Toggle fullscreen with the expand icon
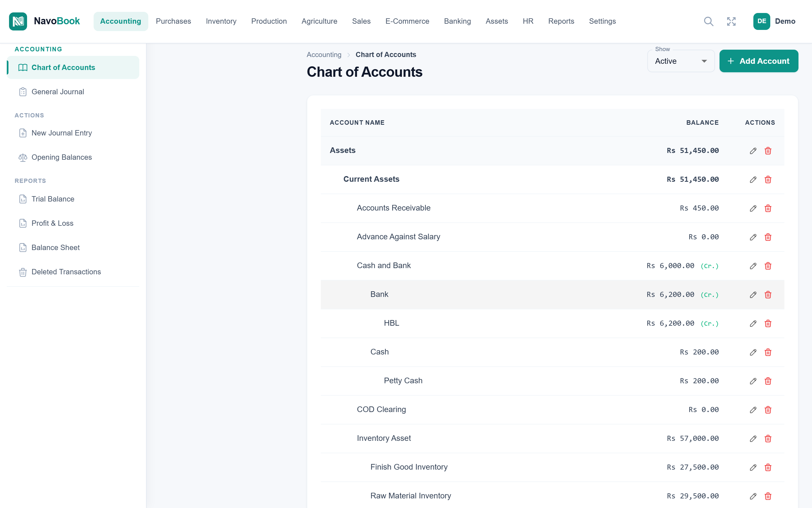 coord(731,21)
